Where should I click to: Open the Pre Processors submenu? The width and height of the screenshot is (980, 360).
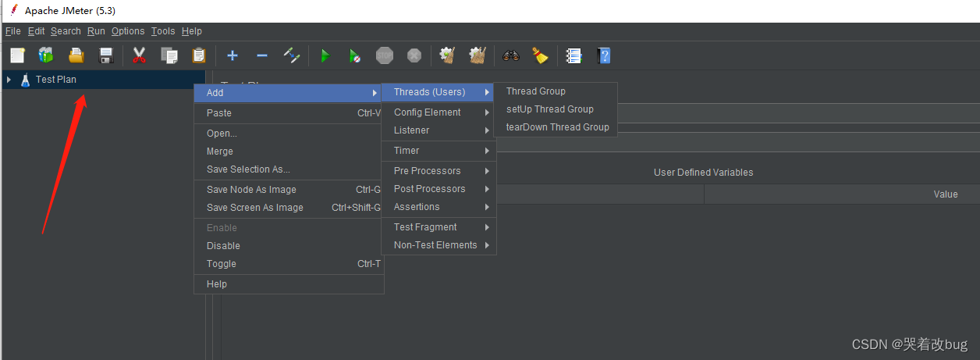tap(439, 171)
